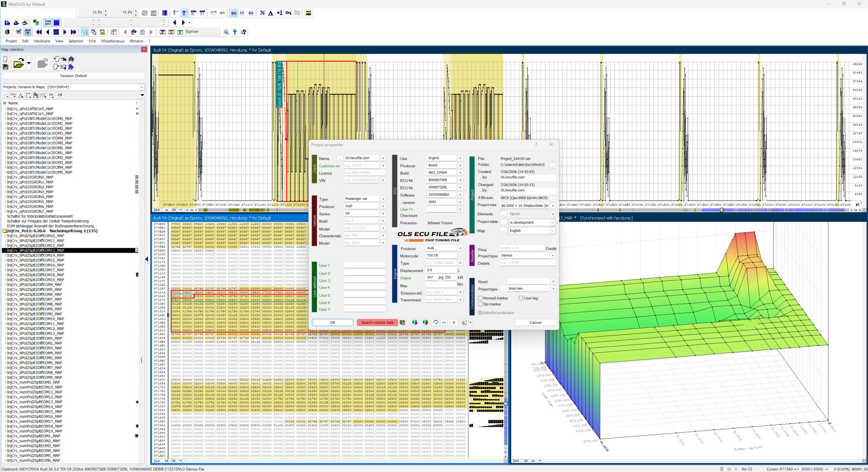Click the rainbow color scheme swatch
The image size is (868, 472).
click(309, 13)
